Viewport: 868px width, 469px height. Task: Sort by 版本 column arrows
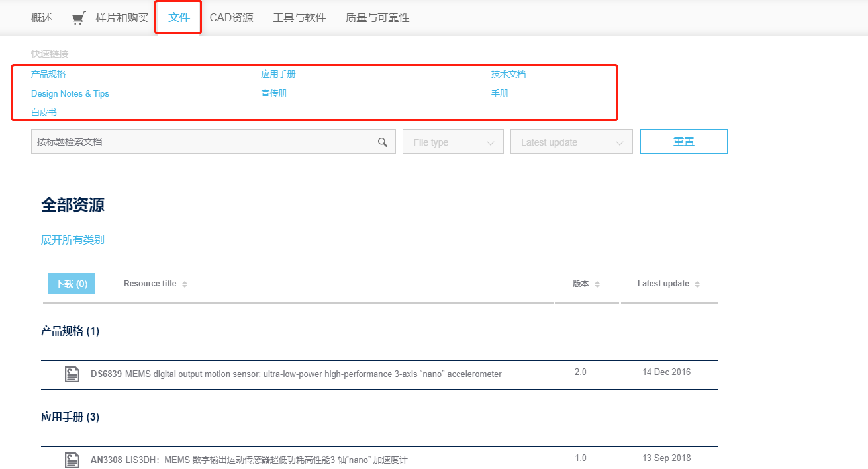point(597,284)
